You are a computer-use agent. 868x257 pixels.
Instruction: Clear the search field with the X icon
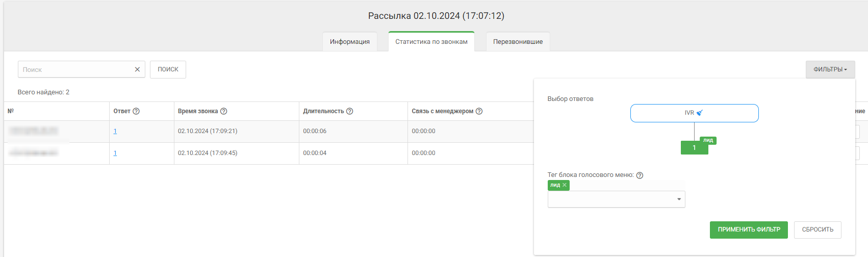pyautogui.click(x=137, y=69)
